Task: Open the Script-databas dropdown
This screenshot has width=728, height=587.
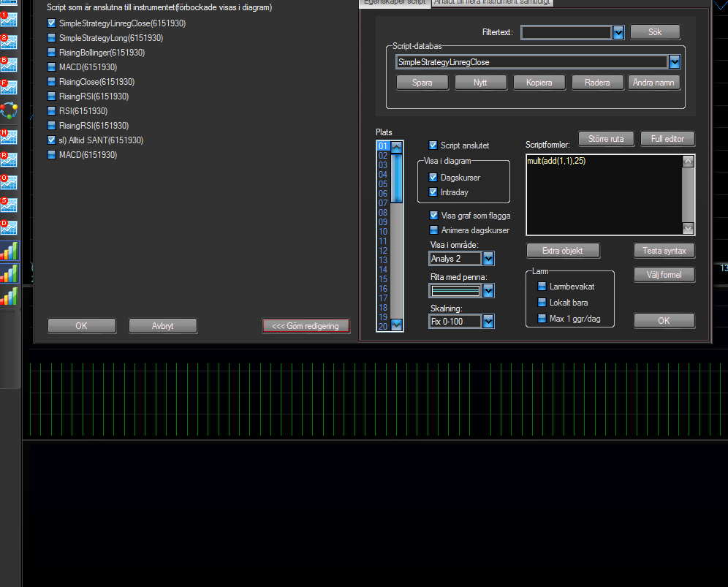Action: (x=675, y=62)
